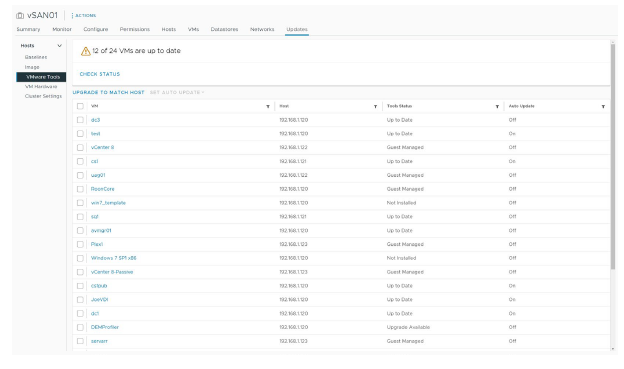The height and width of the screenshot is (369, 624).
Task: Open the Host column filter icon
Action: click(x=375, y=106)
